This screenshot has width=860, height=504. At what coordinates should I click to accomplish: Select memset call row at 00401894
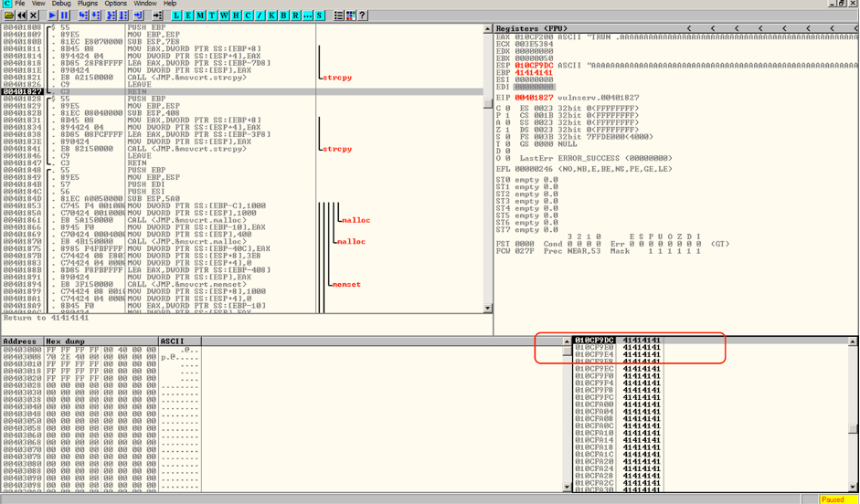[x=242, y=284]
